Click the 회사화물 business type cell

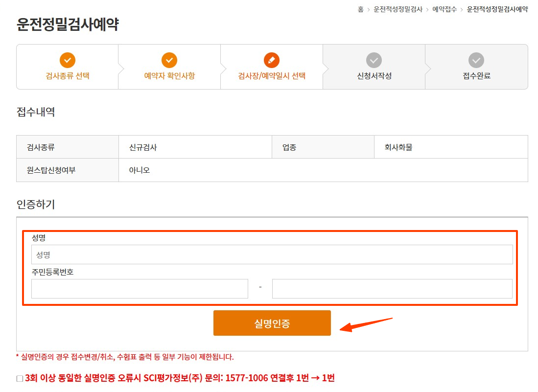point(451,146)
